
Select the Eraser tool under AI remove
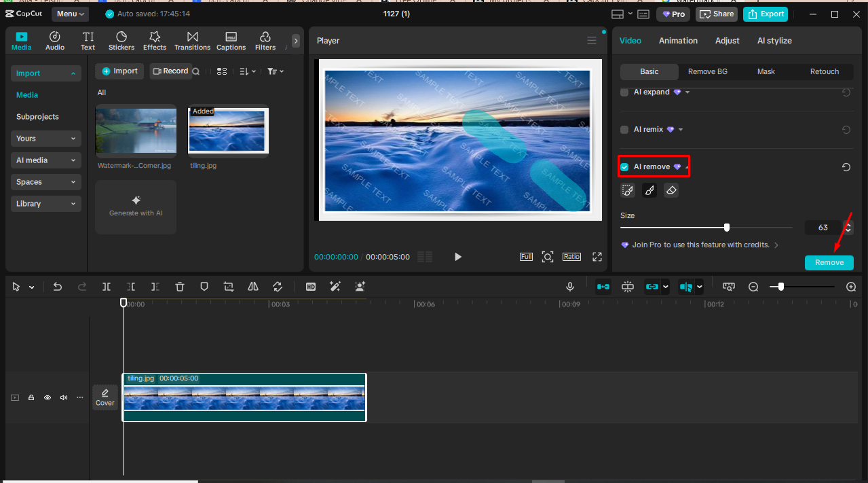tap(671, 190)
